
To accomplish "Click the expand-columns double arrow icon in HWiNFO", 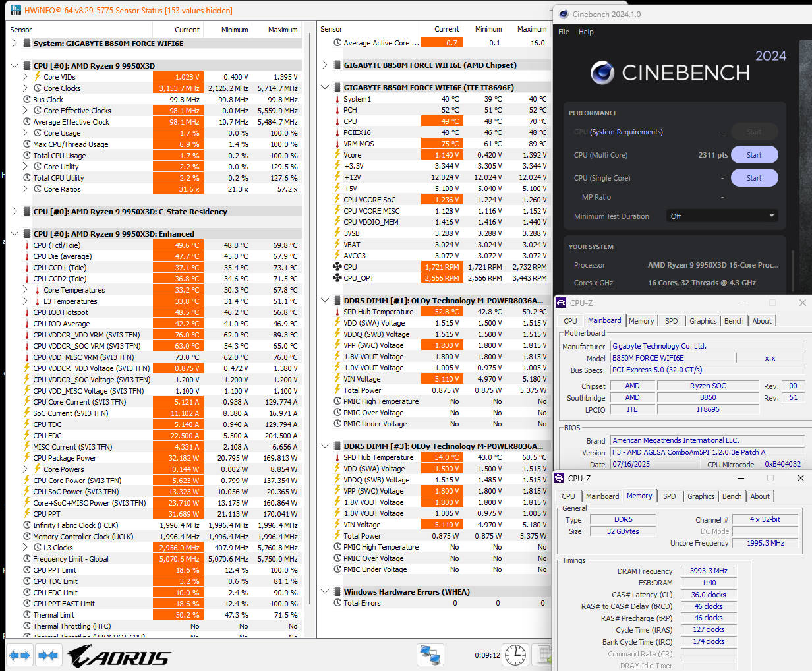I will (19, 656).
